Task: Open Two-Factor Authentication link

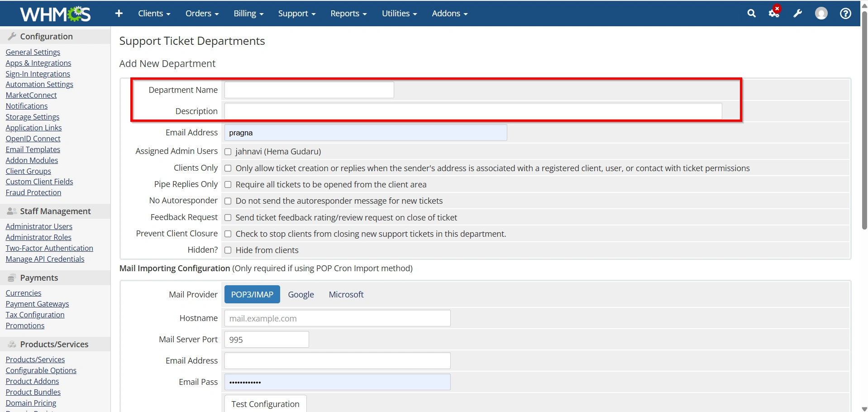Action: [49, 248]
